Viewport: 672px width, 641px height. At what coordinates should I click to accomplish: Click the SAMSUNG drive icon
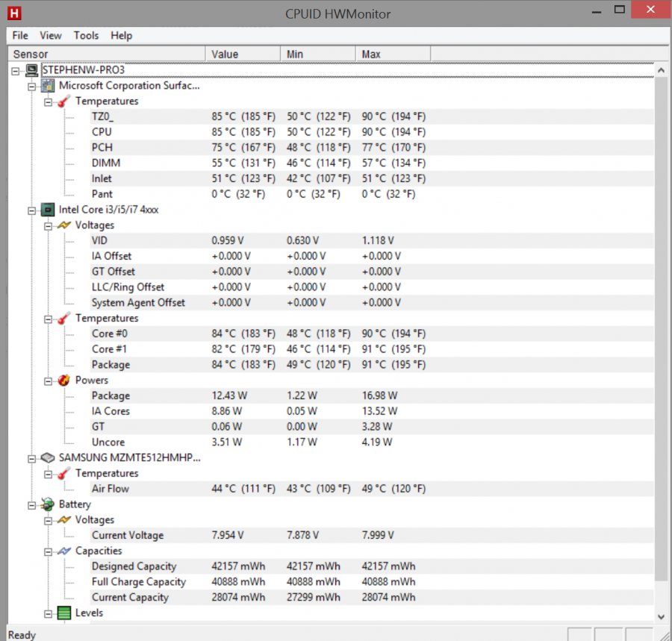point(48,458)
